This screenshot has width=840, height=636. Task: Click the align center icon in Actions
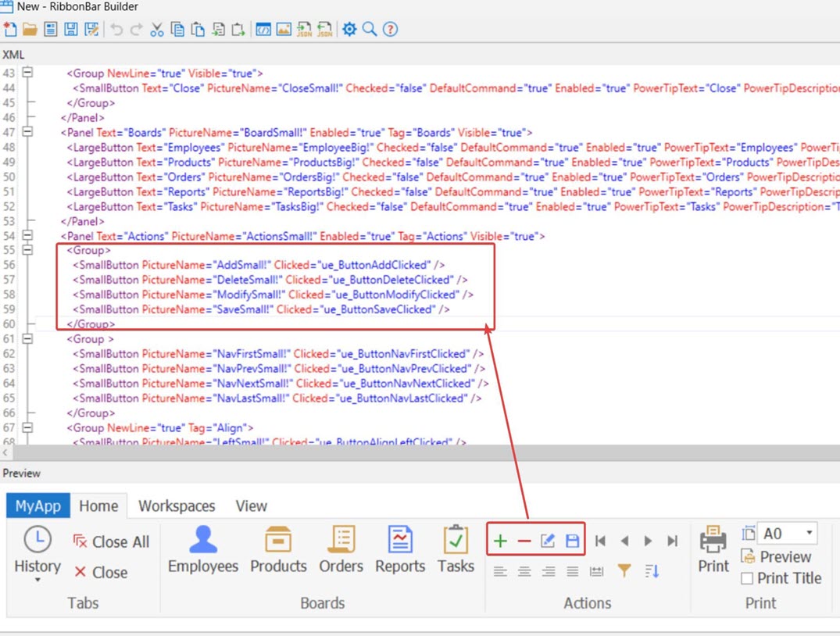click(524, 572)
